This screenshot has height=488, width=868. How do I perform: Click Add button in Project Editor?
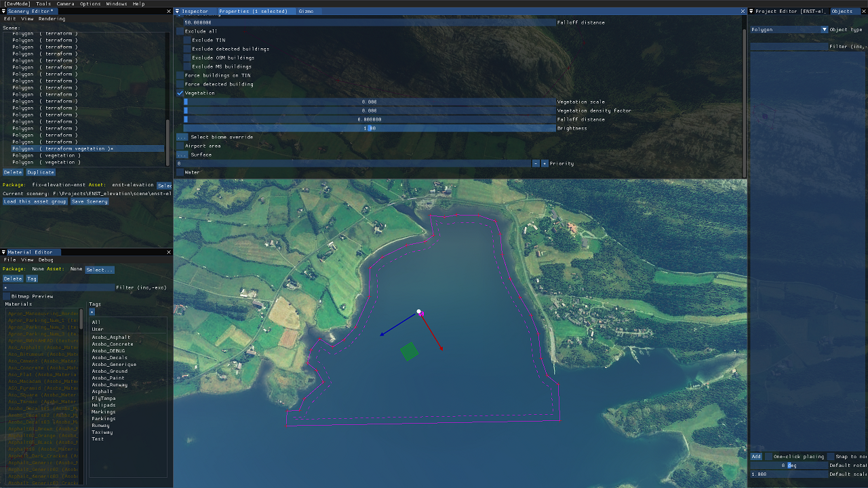[x=756, y=456]
